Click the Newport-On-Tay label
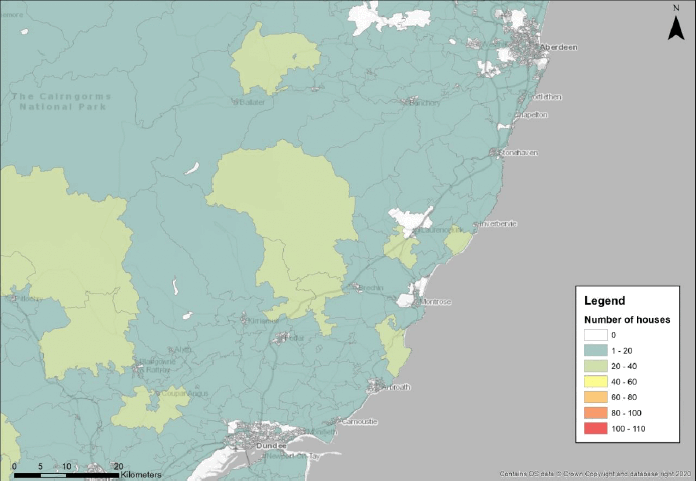This screenshot has width=696, height=481. pyautogui.click(x=293, y=456)
